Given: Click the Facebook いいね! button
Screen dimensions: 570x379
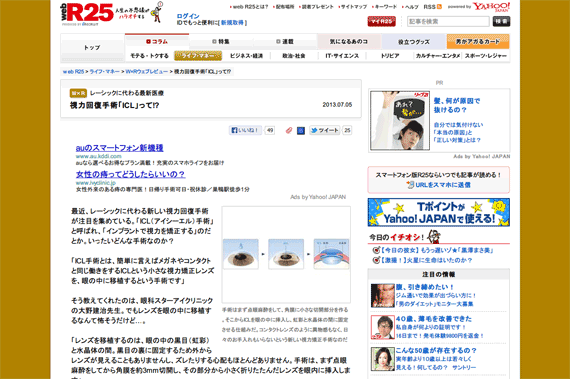Looking at the screenshot, I should pyautogui.click(x=245, y=130).
